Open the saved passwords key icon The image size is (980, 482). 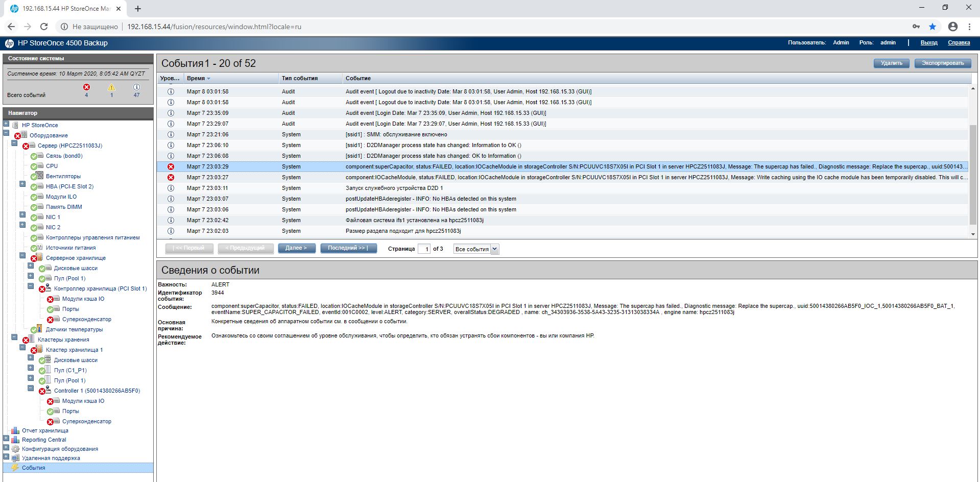pos(916,27)
